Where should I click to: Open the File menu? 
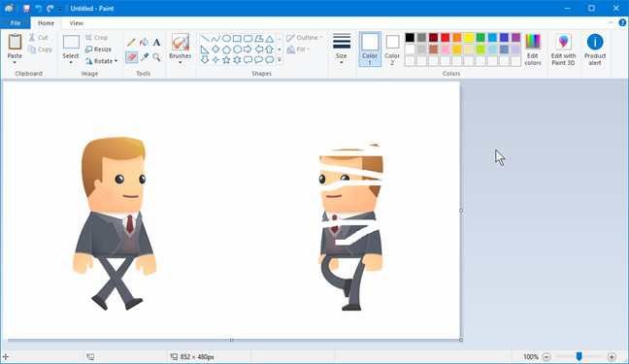(16, 23)
